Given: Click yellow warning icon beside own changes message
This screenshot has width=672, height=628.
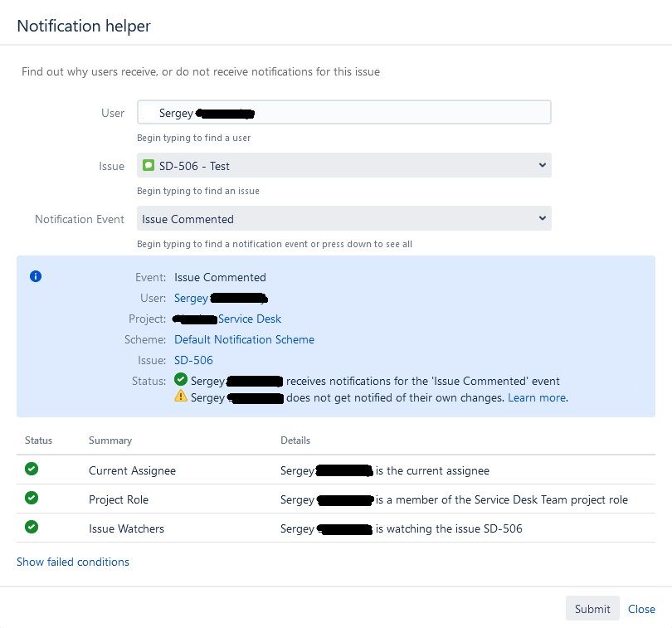Looking at the screenshot, I should 180,396.
